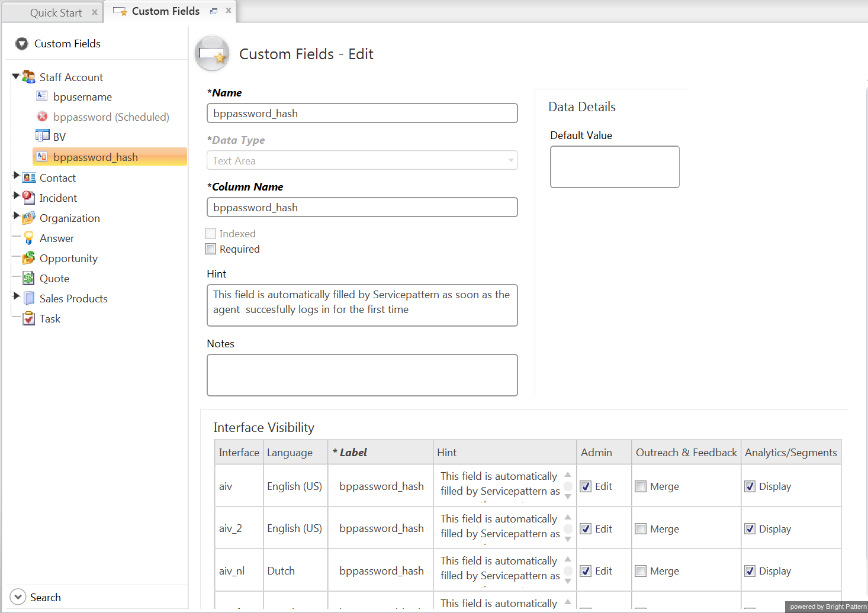Select the BV tree item

[x=59, y=137]
